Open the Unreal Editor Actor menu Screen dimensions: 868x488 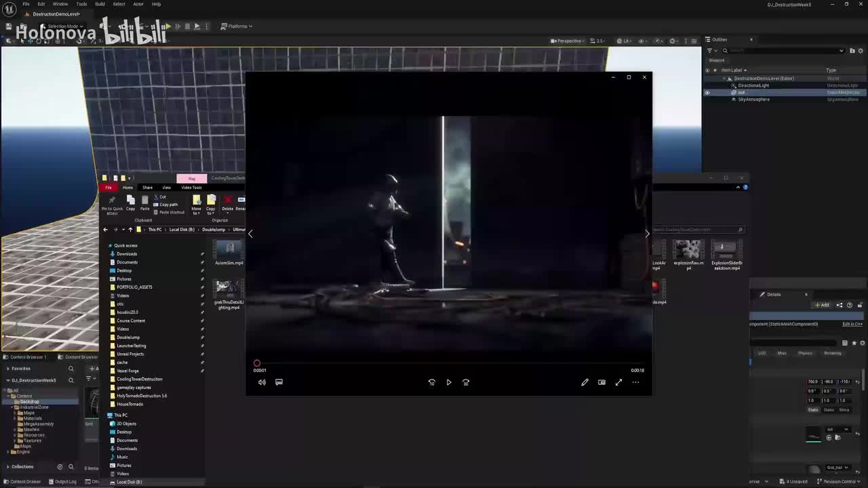pos(138,4)
